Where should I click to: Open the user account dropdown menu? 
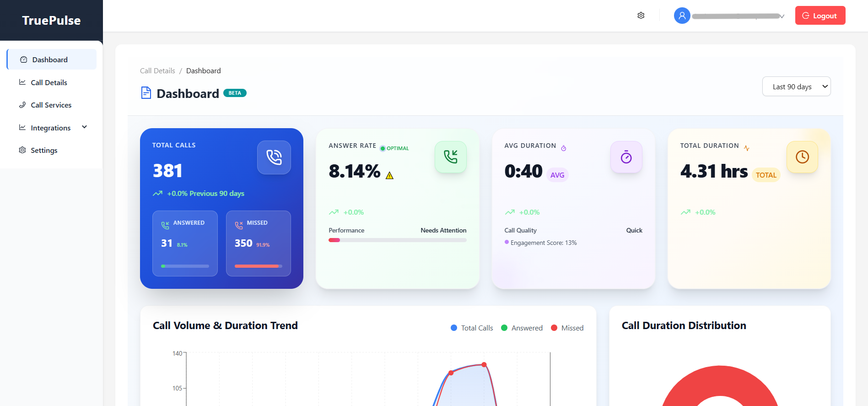(x=738, y=16)
